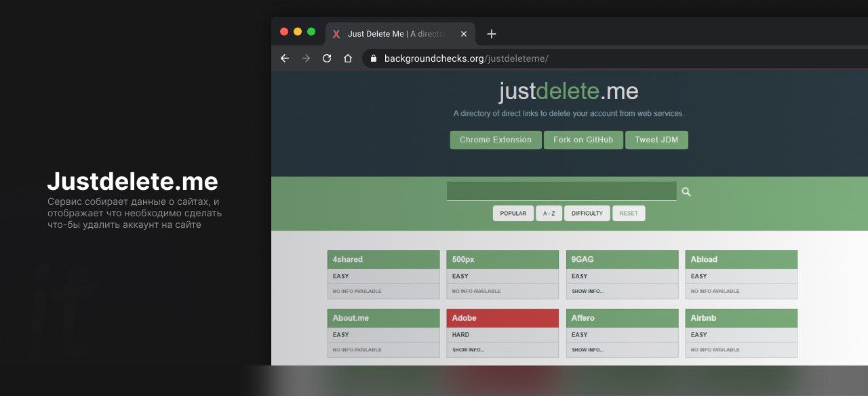The image size is (868, 396).
Task: Click EASY label on Airbnb card
Action: coord(699,335)
